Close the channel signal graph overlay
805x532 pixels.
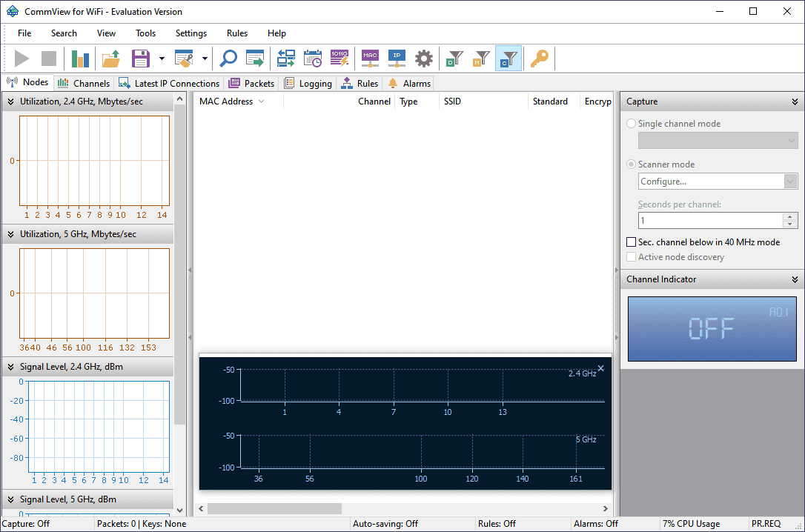pos(600,368)
